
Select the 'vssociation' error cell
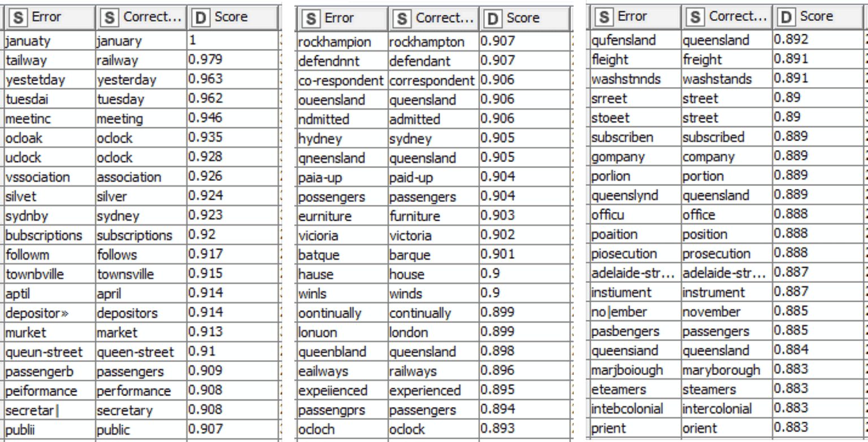tap(49, 177)
